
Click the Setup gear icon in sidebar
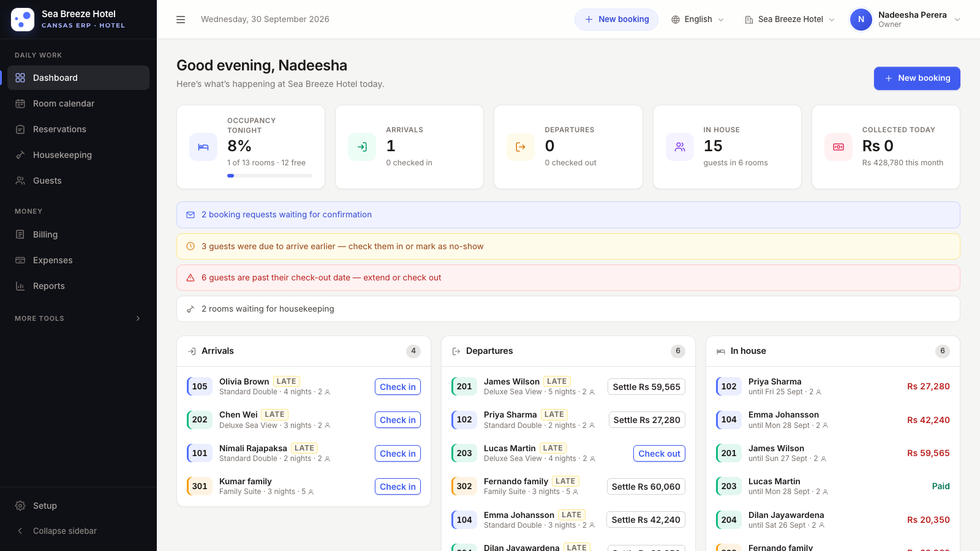click(20, 506)
